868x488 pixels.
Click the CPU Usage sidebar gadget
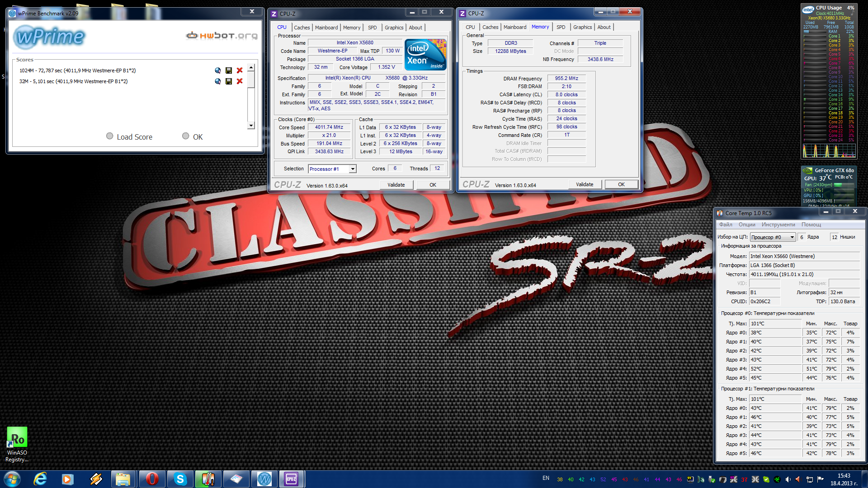pyautogui.click(x=829, y=81)
